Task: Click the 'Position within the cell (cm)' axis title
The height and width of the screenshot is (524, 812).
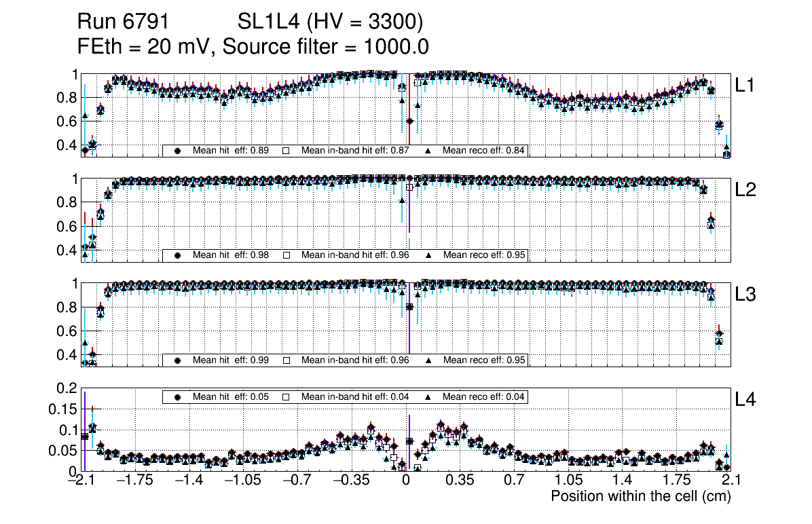Action: (x=640, y=496)
